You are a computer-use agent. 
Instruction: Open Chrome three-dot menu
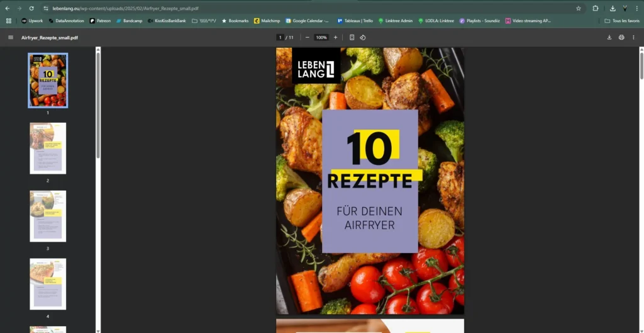tap(636, 8)
